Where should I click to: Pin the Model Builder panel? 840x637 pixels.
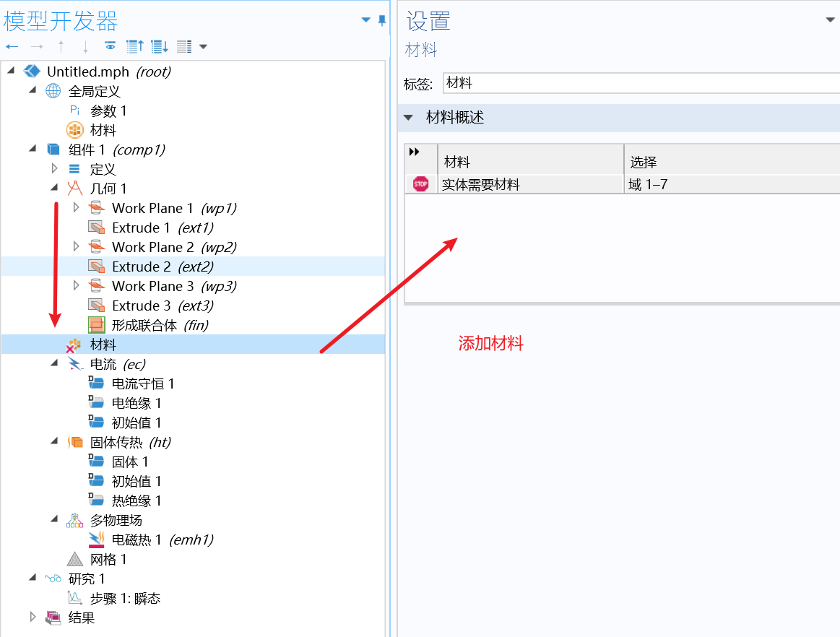382,20
